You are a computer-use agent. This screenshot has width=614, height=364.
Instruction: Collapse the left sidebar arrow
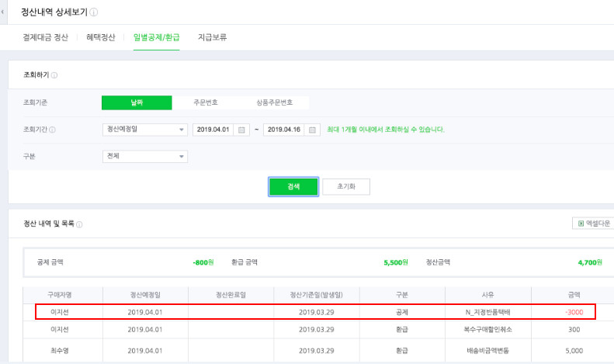[3, 12]
